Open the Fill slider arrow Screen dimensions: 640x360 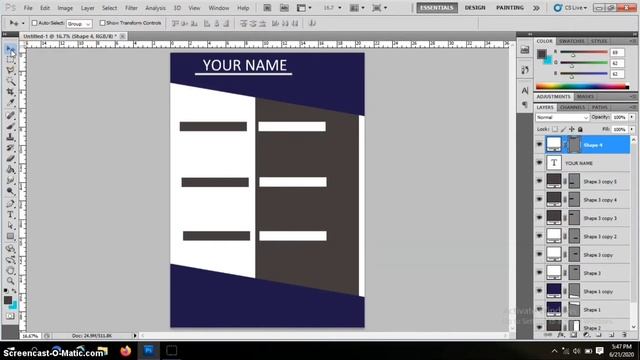(632, 129)
